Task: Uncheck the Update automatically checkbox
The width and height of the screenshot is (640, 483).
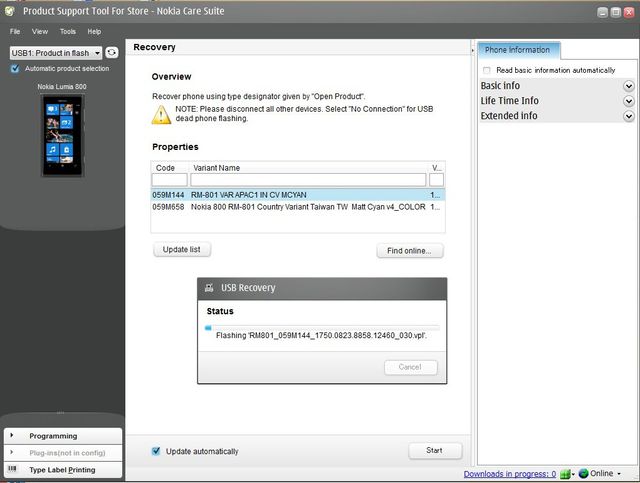Action: [156, 451]
